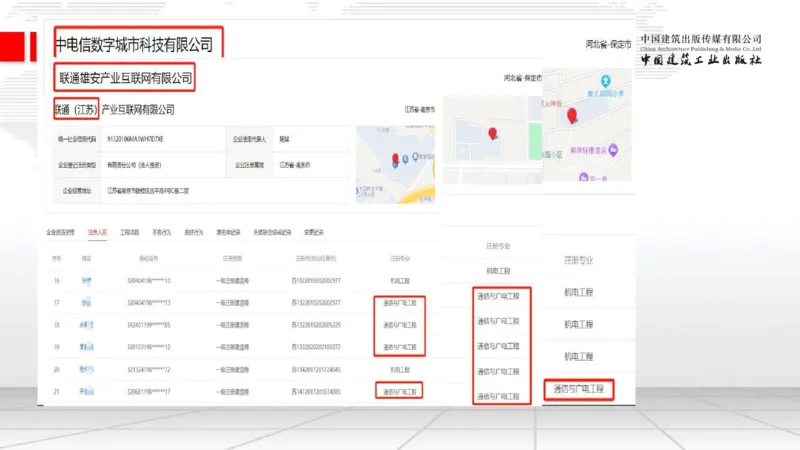Open the 黑名单记录 tab
The image size is (800, 450).
(228, 232)
